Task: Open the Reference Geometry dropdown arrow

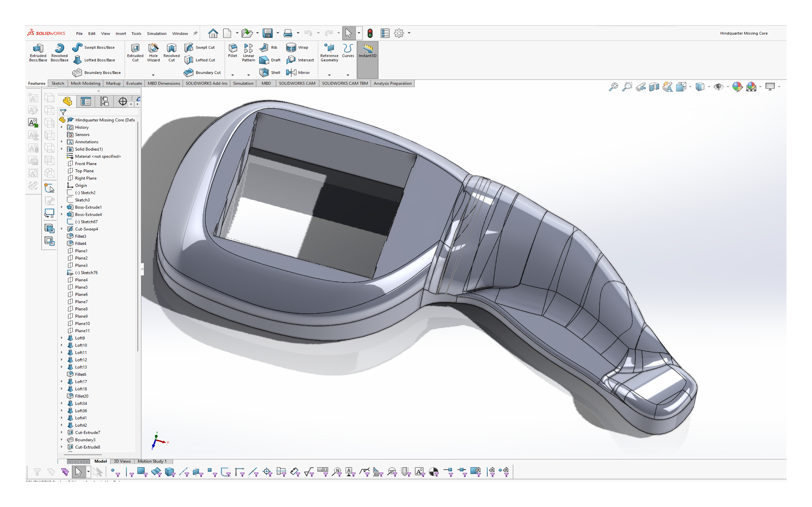Action: [329, 75]
